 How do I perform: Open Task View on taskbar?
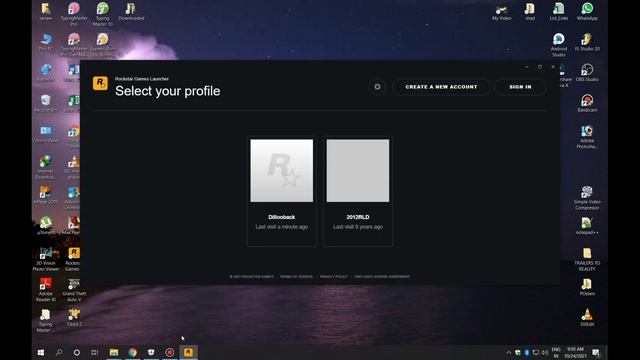coord(95,352)
